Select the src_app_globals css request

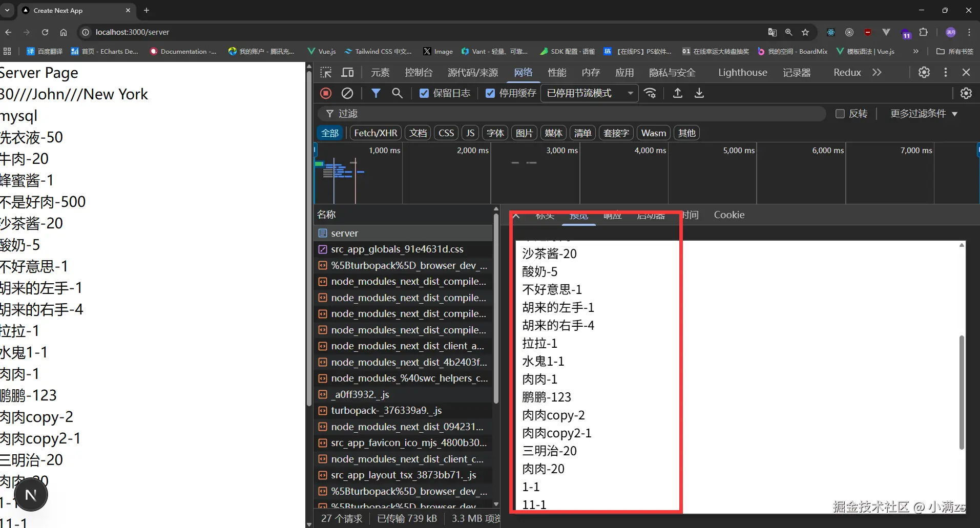tap(397, 249)
